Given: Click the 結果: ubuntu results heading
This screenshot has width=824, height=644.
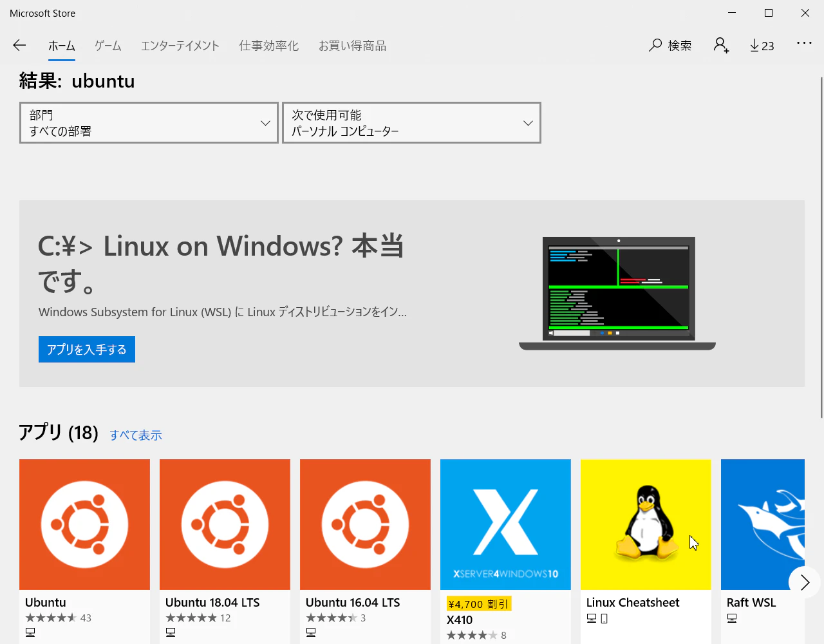Looking at the screenshot, I should pos(77,81).
